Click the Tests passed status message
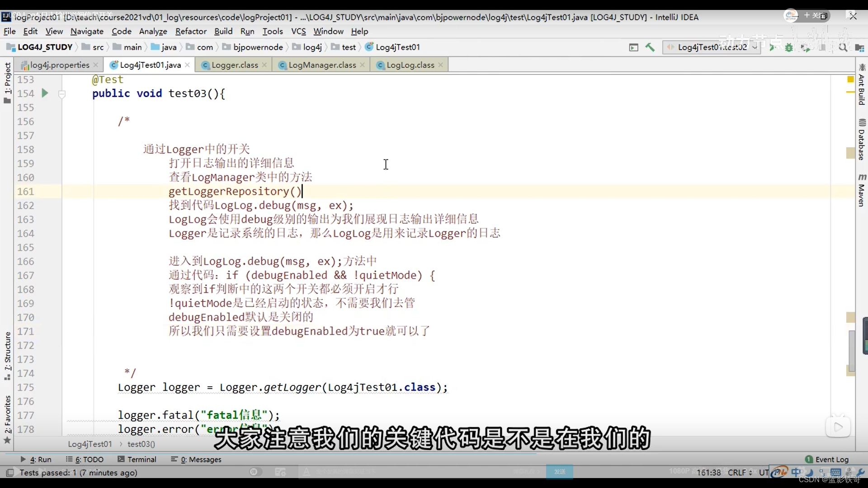The width and height of the screenshot is (868, 488). 78,473
